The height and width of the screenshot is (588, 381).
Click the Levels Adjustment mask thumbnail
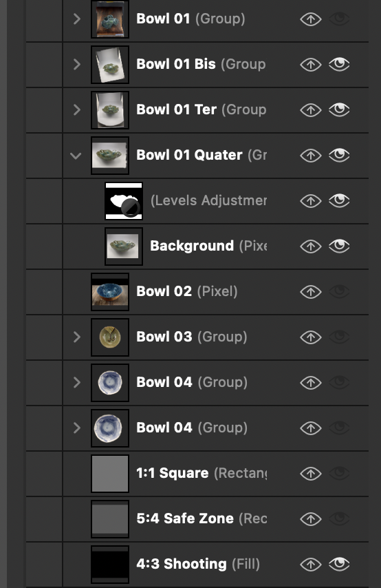124,200
